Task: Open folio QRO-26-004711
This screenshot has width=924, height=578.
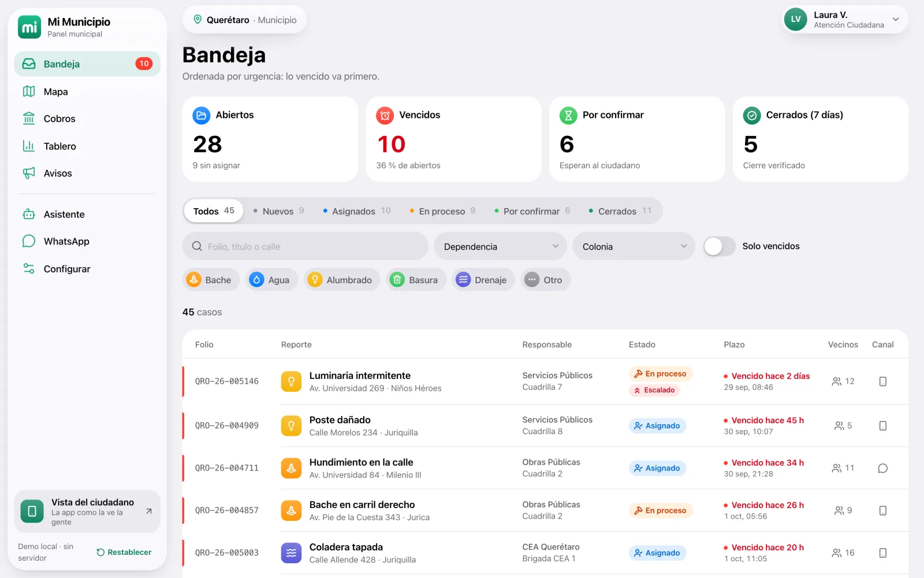Action: [227, 468]
